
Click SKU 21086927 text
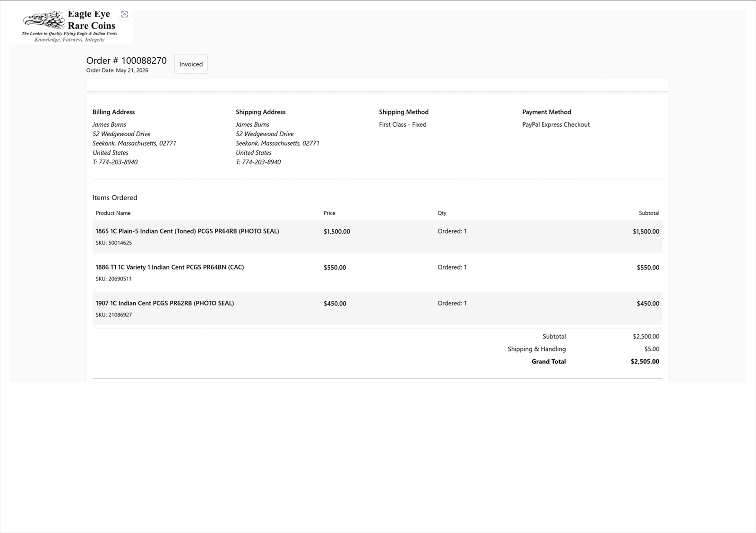[x=113, y=315]
